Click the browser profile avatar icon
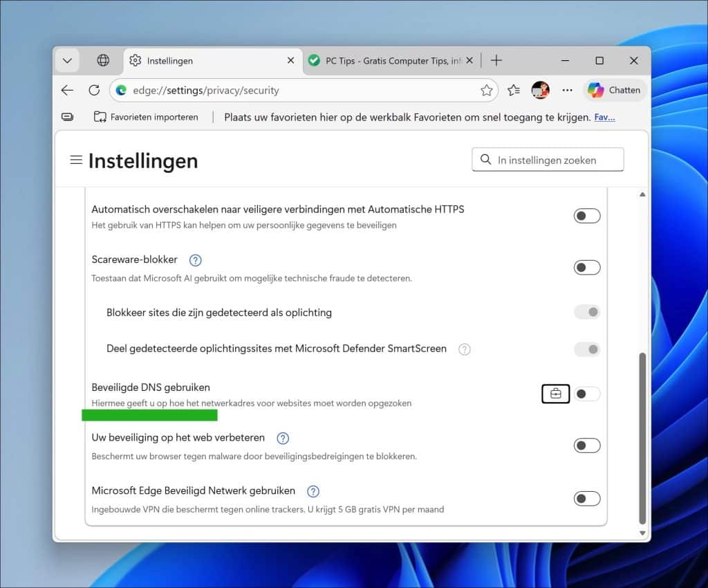Viewport: 708px width, 588px height. point(541,90)
